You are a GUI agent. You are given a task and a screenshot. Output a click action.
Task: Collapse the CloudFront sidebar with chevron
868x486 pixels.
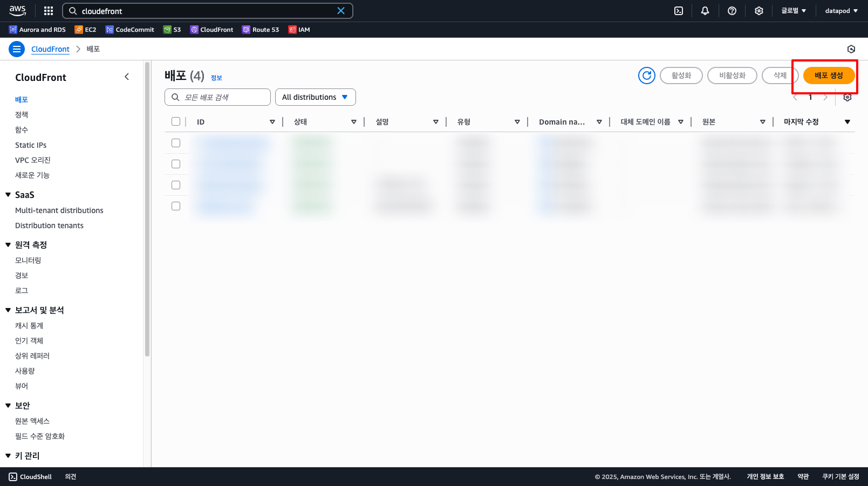click(x=127, y=77)
